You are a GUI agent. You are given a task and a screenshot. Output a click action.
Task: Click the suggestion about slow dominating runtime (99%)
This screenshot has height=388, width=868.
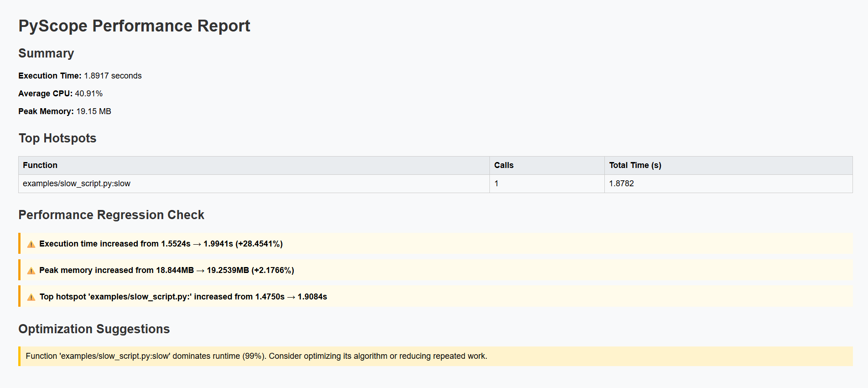pos(436,356)
